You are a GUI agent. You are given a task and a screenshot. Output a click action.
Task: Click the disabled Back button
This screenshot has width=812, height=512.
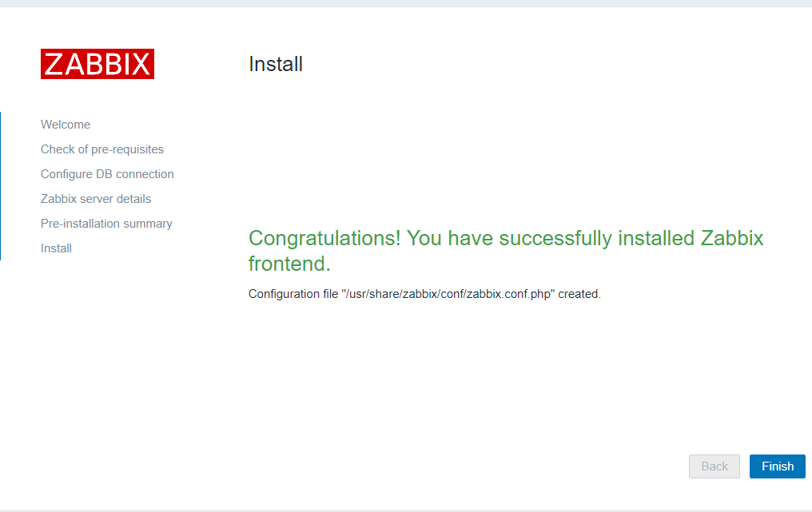(714, 466)
